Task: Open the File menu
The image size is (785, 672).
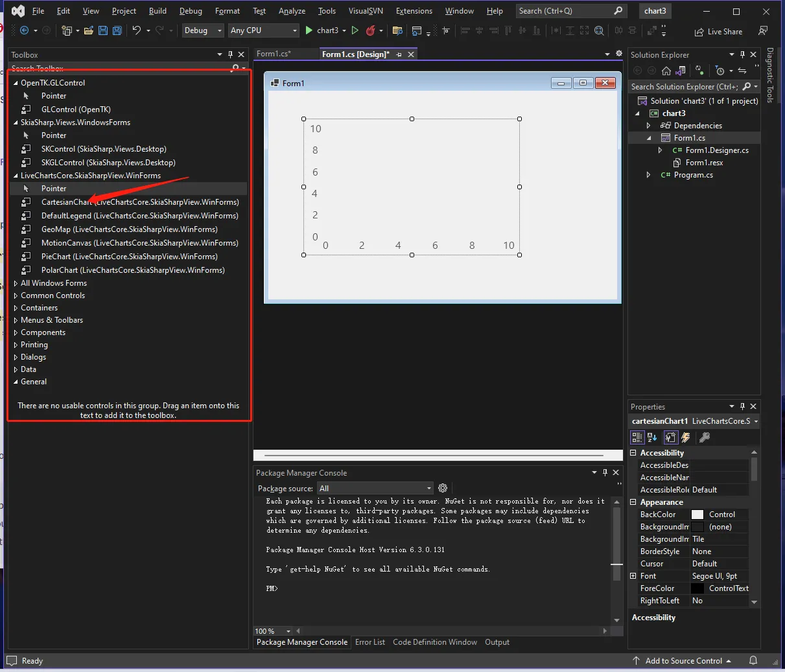Action: coord(38,11)
